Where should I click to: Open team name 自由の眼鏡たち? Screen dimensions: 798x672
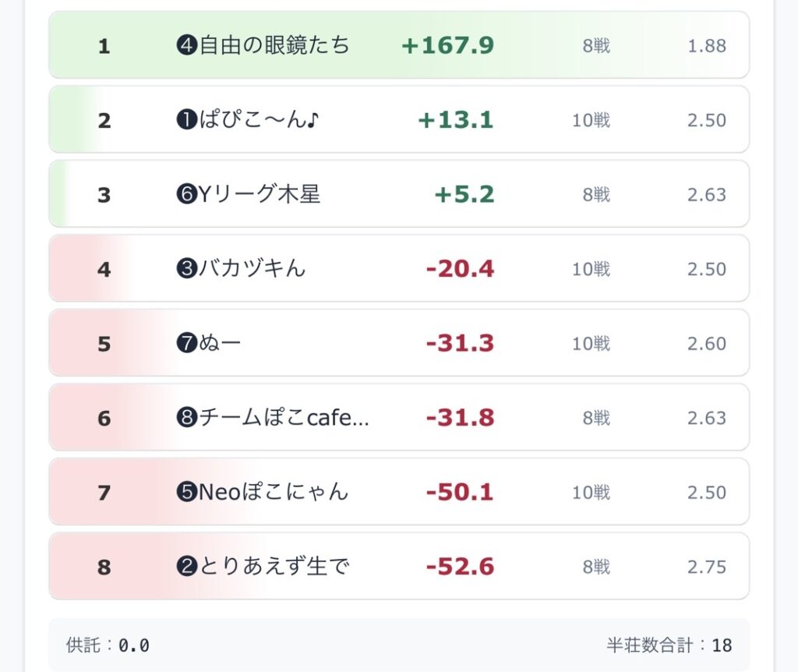pos(274,45)
